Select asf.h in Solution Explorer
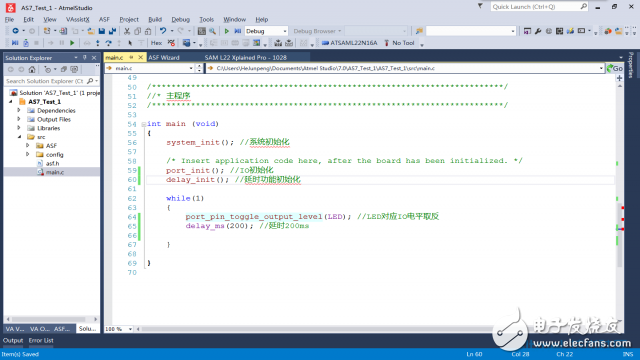 pyautogui.click(x=52, y=163)
